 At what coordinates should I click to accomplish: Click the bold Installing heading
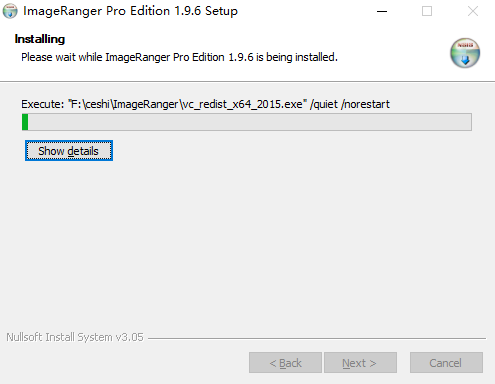click(x=40, y=39)
